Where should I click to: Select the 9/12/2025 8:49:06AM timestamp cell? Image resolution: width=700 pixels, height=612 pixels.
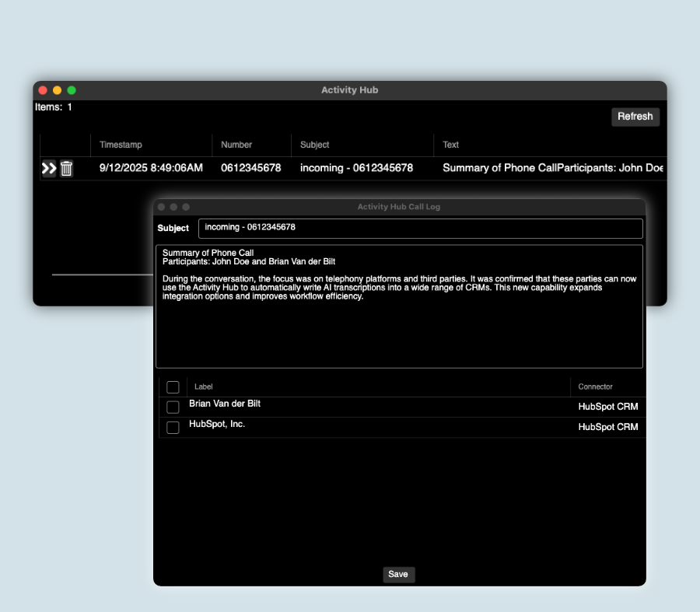click(151, 168)
